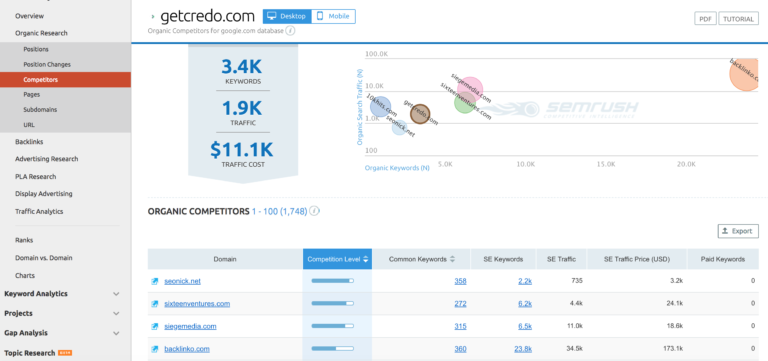Click the SE Keywords column header
This screenshot has height=361, width=768.
tap(504, 259)
